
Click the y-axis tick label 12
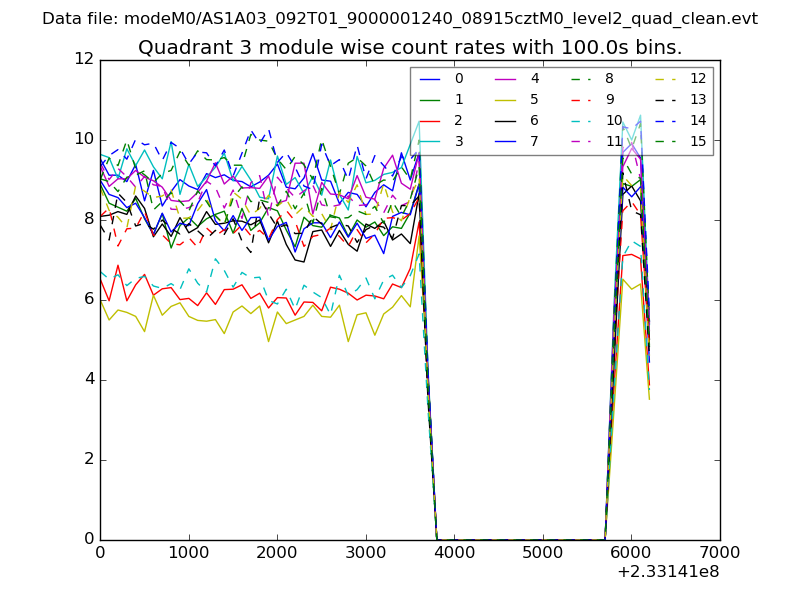(x=84, y=60)
